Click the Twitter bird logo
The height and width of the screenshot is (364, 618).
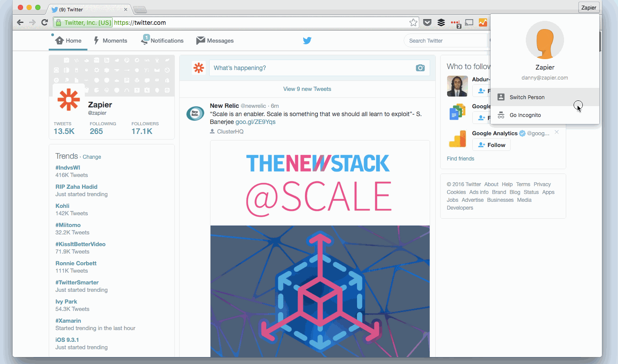coord(307,40)
